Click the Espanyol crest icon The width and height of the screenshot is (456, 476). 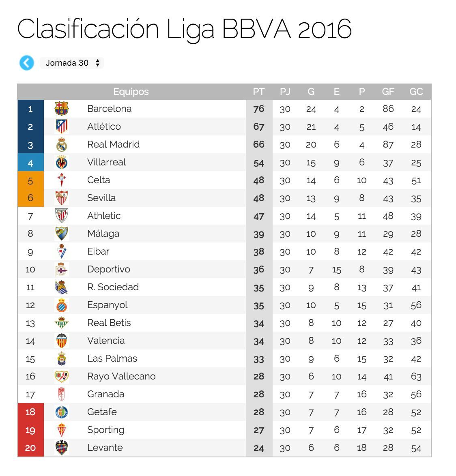click(62, 305)
